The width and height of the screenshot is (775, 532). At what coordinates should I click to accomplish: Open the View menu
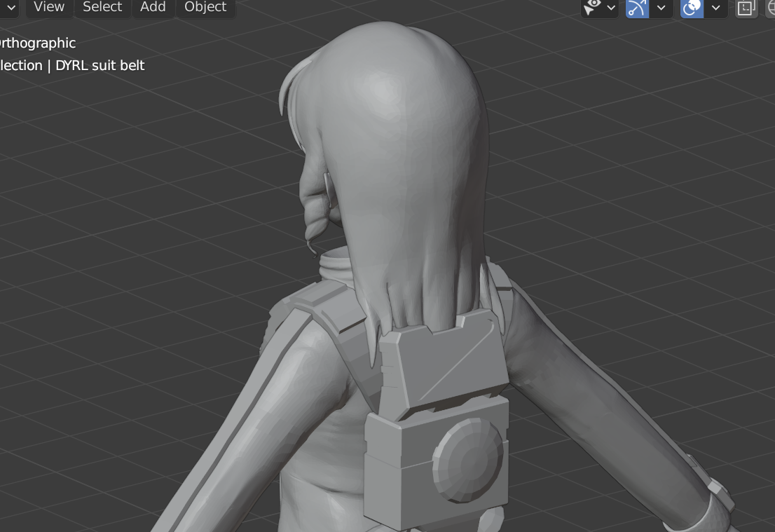(x=49, y=7)
